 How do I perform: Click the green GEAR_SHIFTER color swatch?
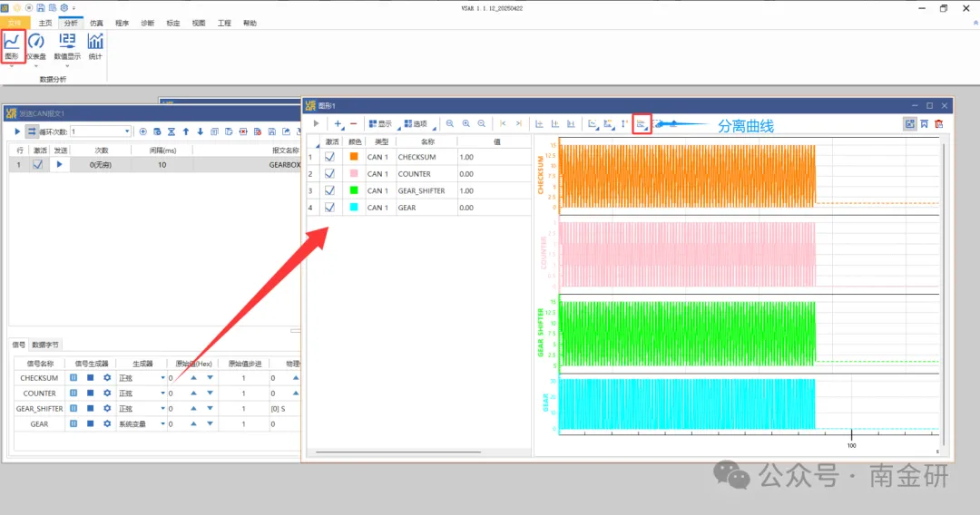tap(354, 190)
